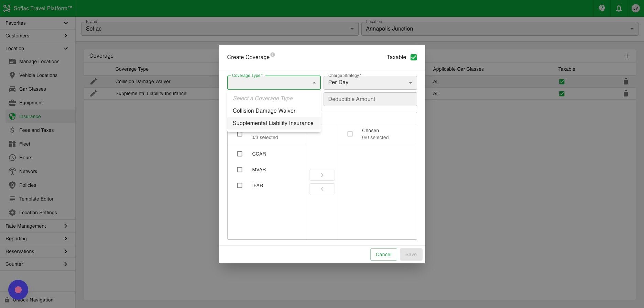Click the Vehicle Locations pin icon
Screen dimensions: 644x308
pyautogui.click(x=12, y=75)
